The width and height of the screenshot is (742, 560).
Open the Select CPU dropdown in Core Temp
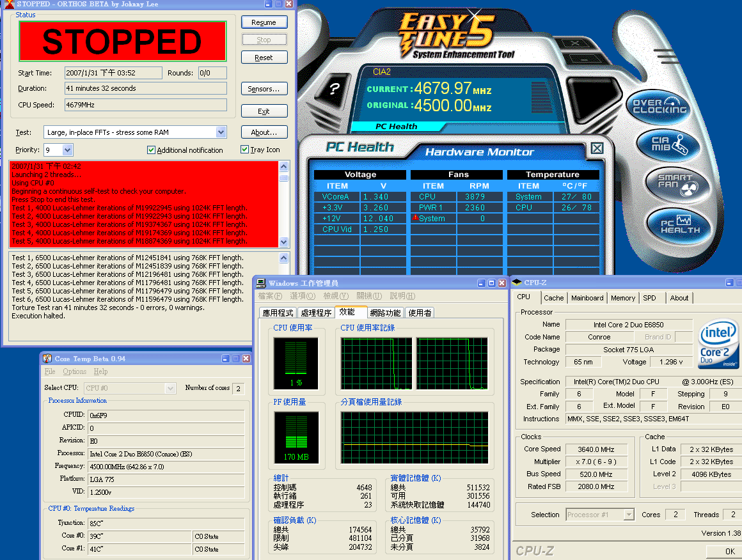[x=170, y=388]
